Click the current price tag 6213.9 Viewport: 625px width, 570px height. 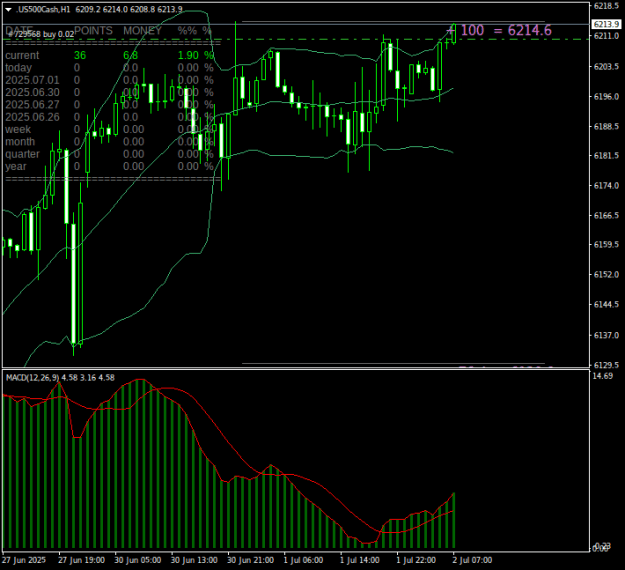(x=606, y=25)
